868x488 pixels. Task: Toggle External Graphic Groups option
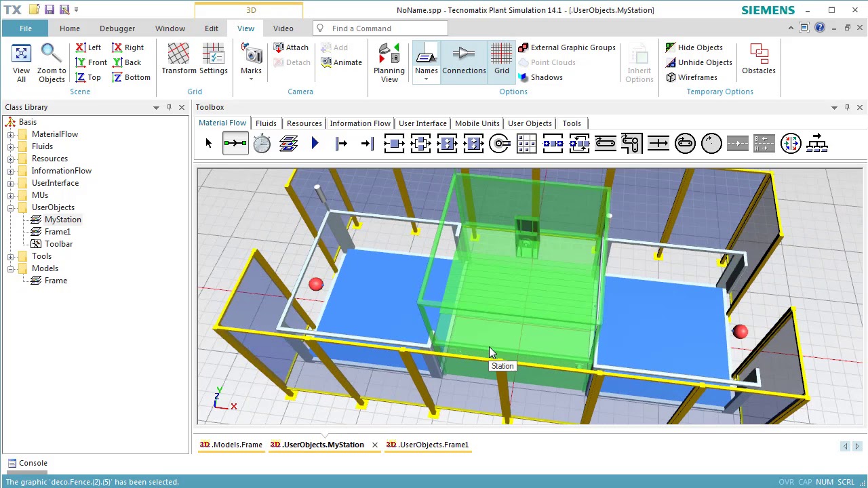[567, 47]
